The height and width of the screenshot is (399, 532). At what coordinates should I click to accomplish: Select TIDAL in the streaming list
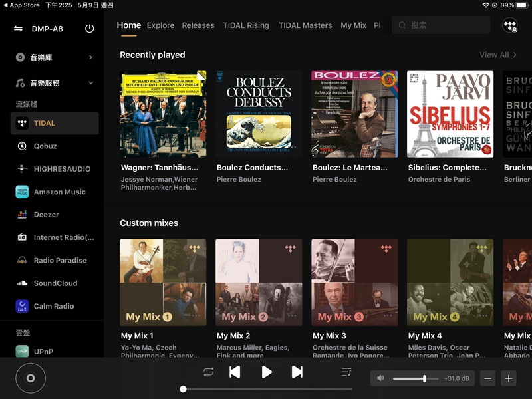[x=55, y=123]
